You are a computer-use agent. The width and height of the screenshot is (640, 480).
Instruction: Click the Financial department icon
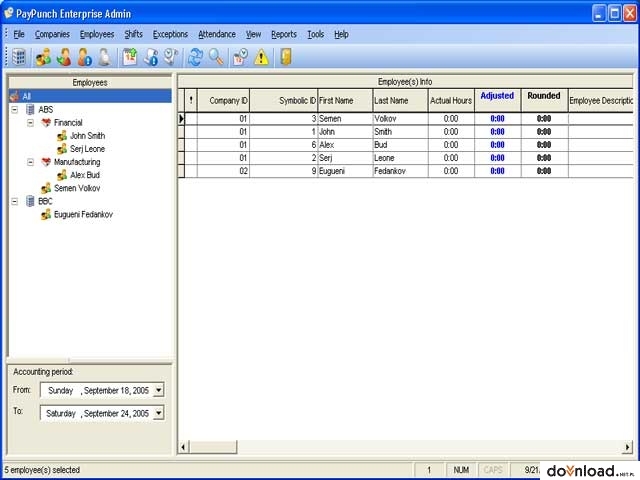pyautogui.click(x=46, y=122)
